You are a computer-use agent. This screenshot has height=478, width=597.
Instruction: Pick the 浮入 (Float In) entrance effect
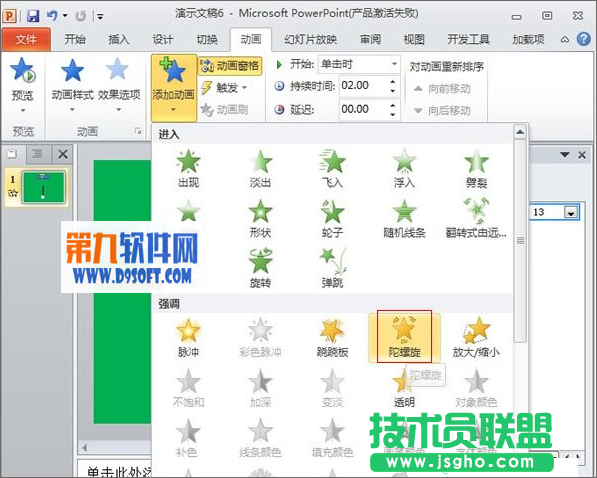[x=404, y=168]
